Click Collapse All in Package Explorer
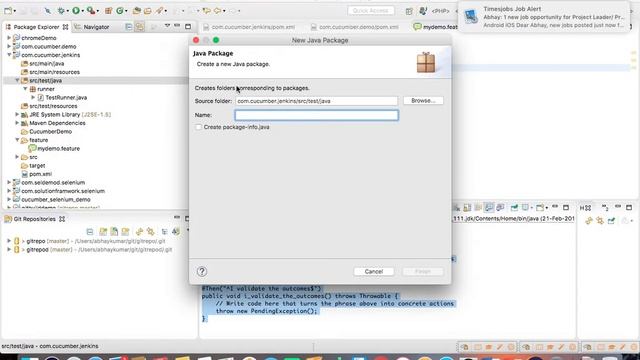 tap(129, 27)
